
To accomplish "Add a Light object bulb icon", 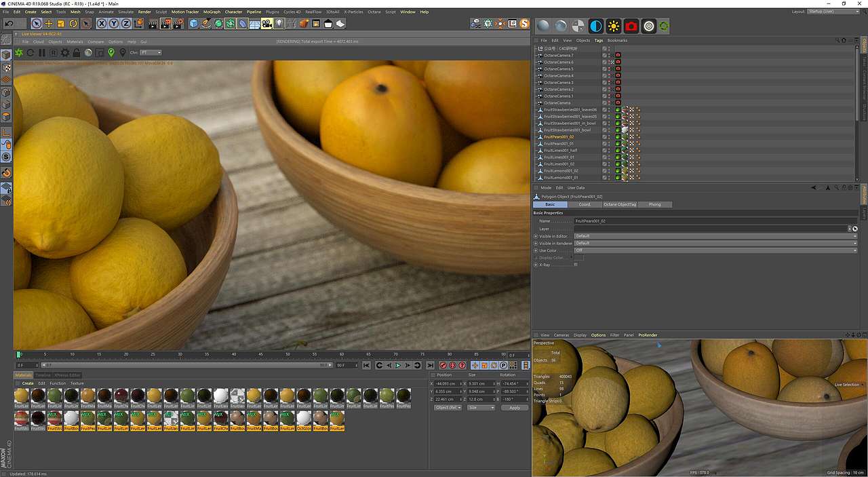I will 279,23.
